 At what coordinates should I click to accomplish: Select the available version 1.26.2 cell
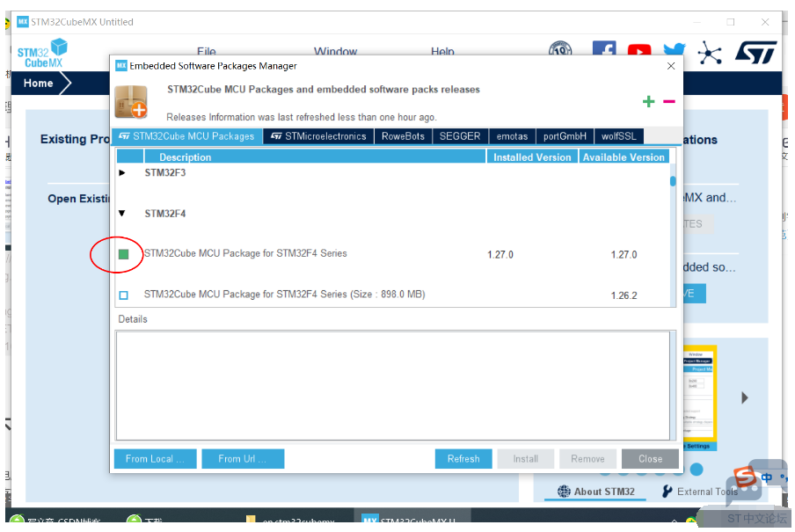coord(624,295)
